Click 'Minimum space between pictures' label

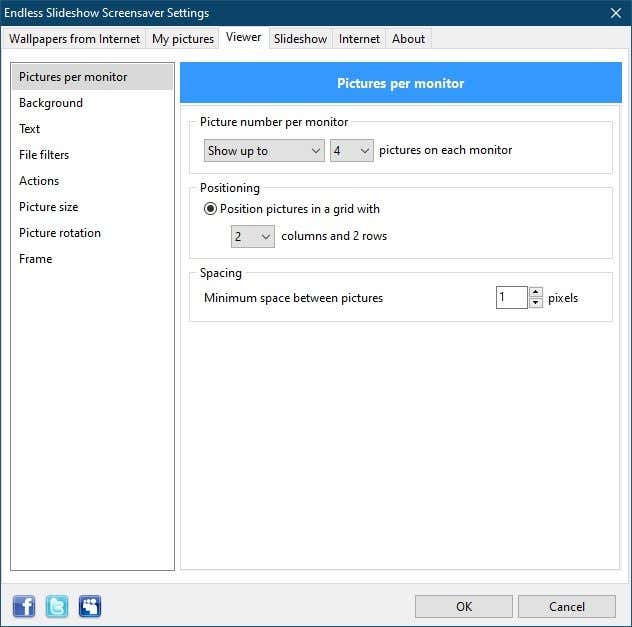click(293, 298)
